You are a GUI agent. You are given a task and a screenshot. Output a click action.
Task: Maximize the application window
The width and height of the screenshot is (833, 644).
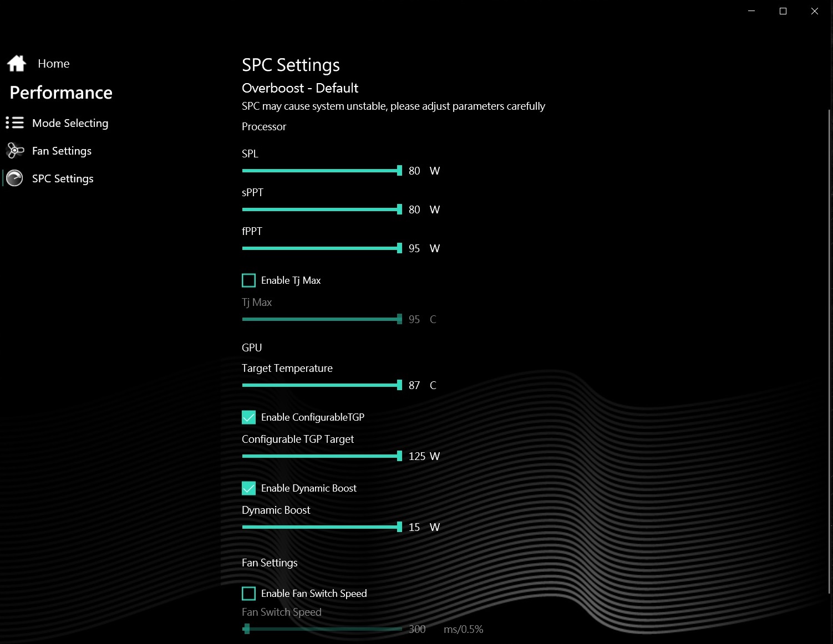(x=783, y=11)
